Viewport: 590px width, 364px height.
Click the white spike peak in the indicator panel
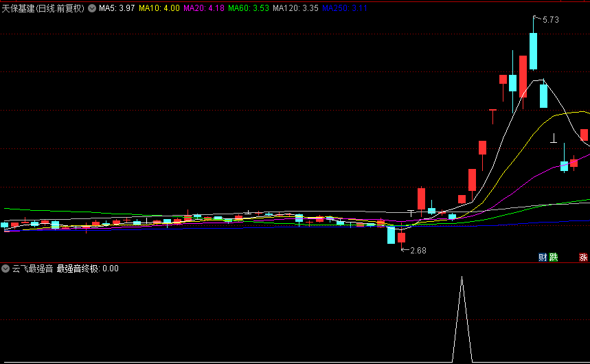(462, 277)
